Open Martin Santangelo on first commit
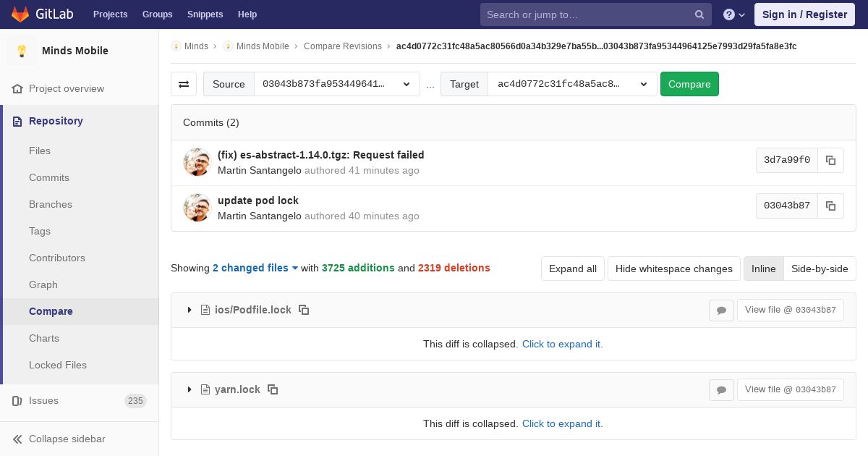This screenshot has height=456, width=868. click(x=260, y=171)
